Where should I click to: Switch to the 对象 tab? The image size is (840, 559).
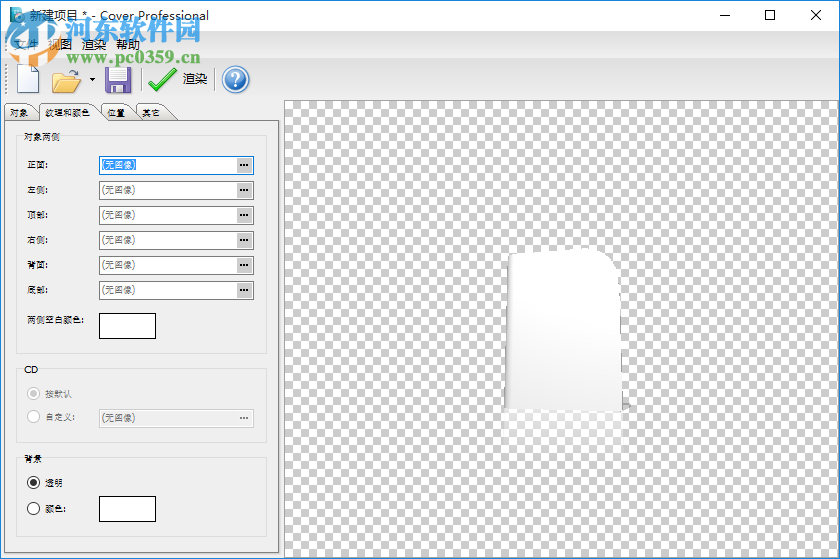[19, 113]
